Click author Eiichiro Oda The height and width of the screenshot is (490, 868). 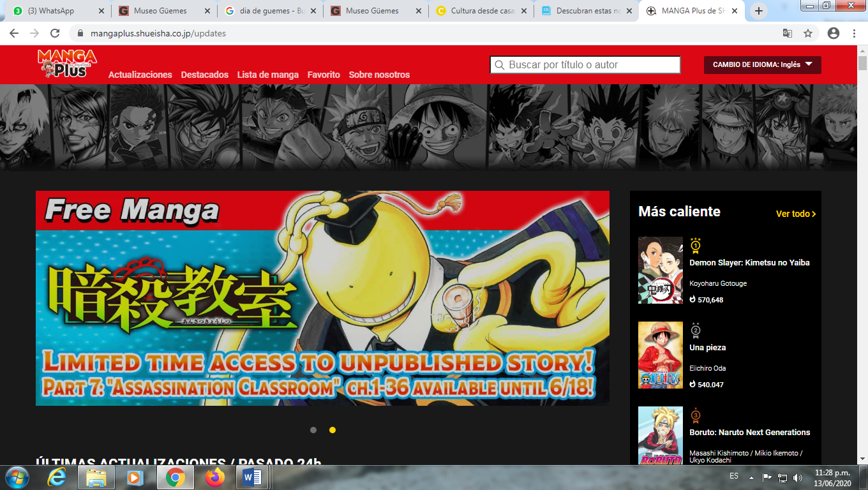[707, 368]
